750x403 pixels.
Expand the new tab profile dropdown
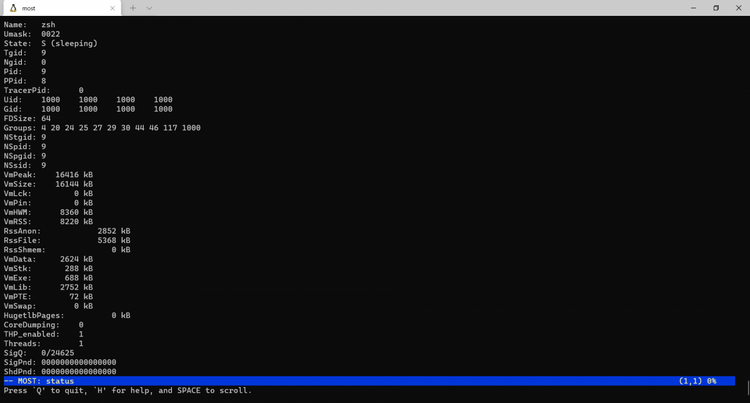(x=149, y=8)
